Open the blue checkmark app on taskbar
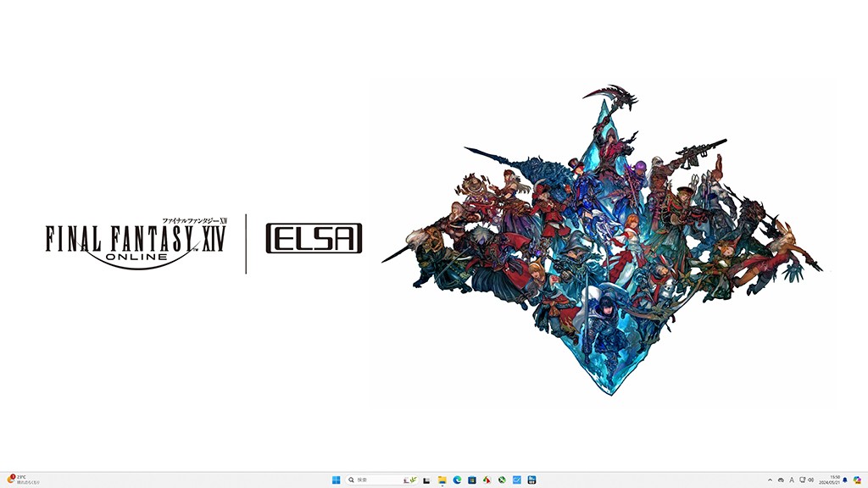The height and width of the screenshot is (488, 868). (x=516, y=480)
